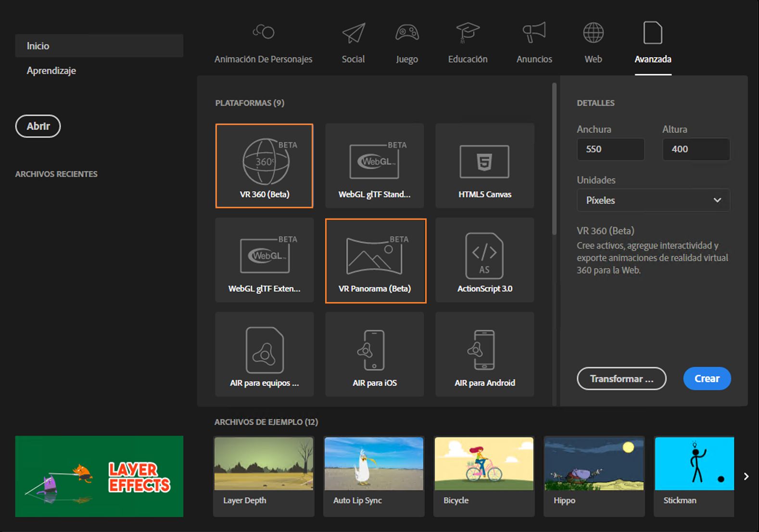Image resolution: width=759 pixels, height=532 pixels.
Task: Select the ActionScript 3.0 platform icon
Action: point(484,256)
